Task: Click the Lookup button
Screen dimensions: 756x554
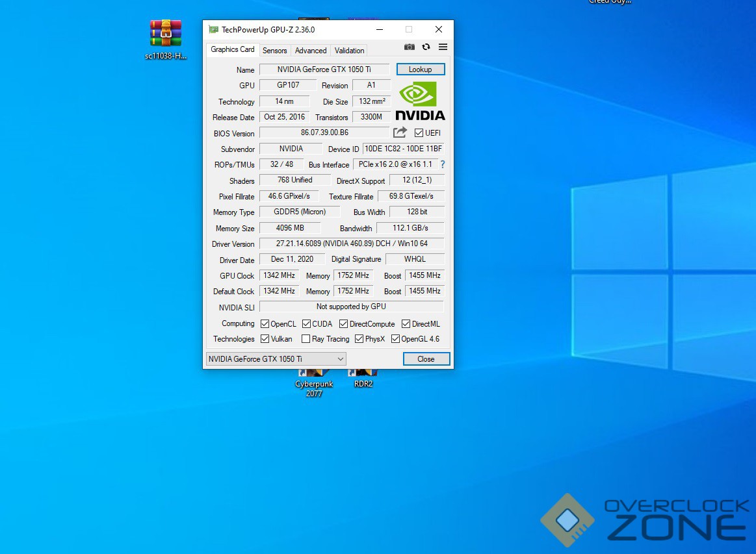Action: point(420,69)
